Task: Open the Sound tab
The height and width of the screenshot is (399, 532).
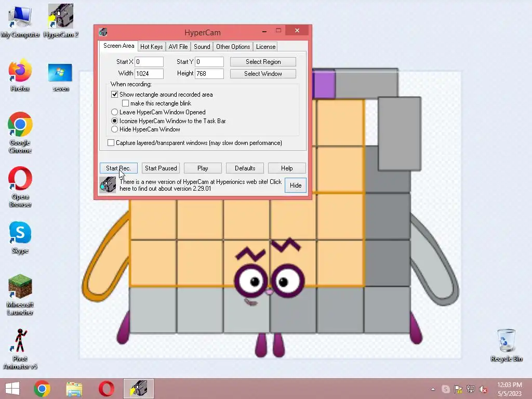Action: pyautogui.click(x=202, y=46)
